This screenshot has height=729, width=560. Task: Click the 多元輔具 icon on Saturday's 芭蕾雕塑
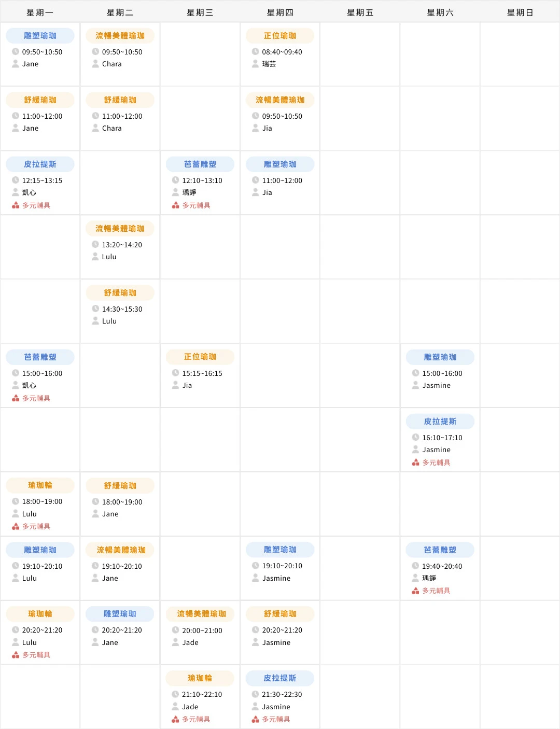pos(414,591)
